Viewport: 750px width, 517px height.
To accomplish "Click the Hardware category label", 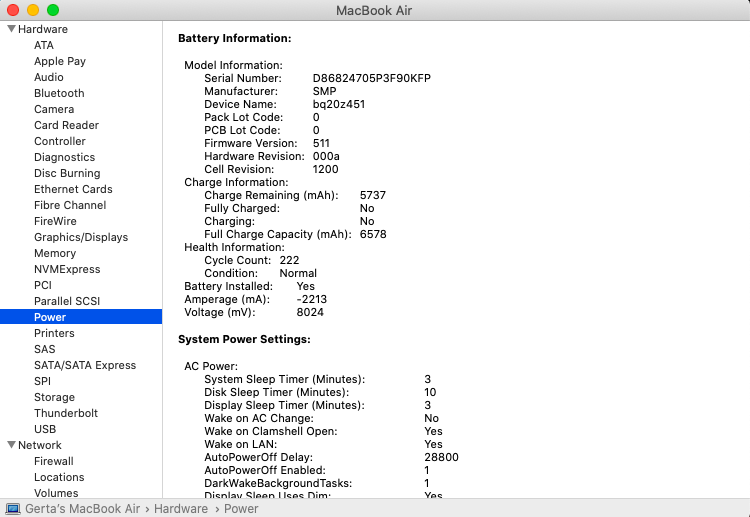I will (x=43, y=29).
